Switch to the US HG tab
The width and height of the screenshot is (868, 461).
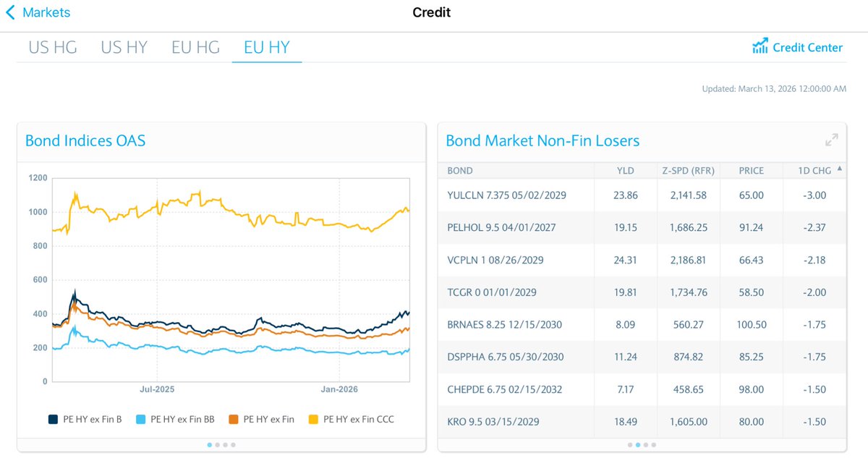click(53, 47)
